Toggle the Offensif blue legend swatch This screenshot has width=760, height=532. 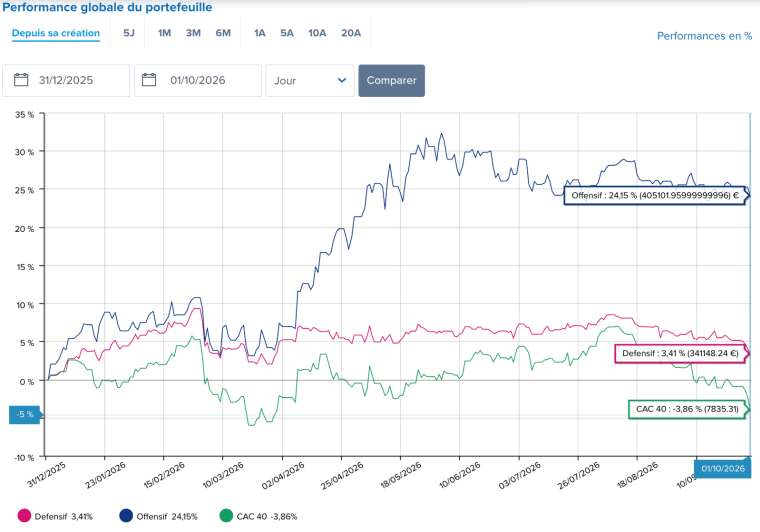tap(126, 516)
